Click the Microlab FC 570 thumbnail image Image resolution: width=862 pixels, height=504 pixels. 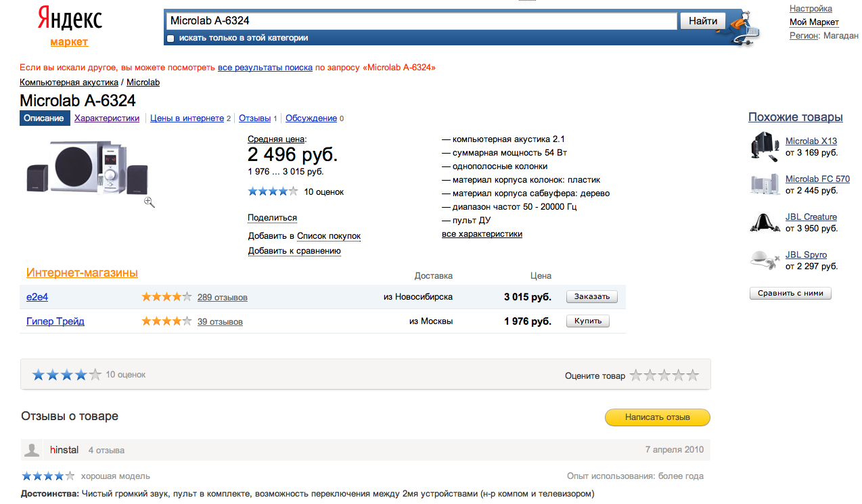(765, 184)
